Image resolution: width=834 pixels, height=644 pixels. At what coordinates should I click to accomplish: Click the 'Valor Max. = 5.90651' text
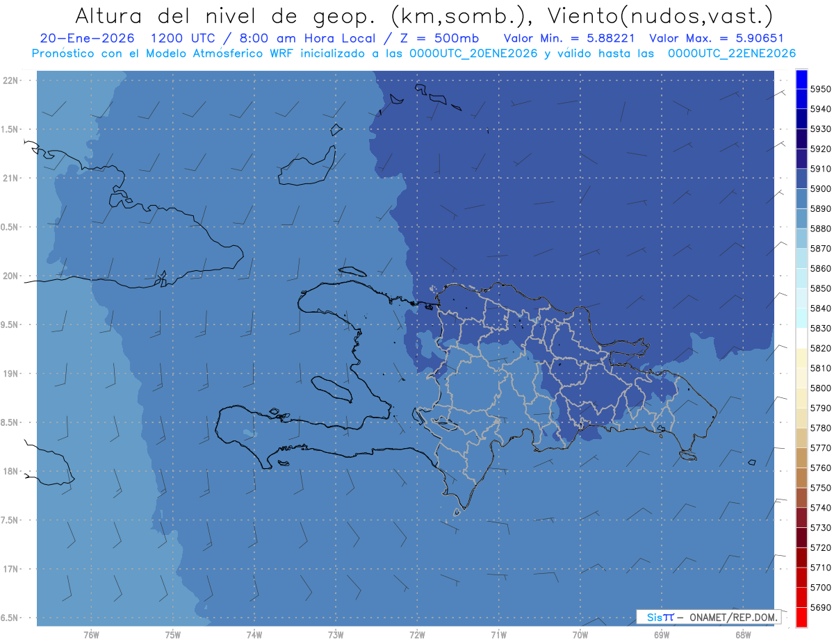(x=718, y=38)
